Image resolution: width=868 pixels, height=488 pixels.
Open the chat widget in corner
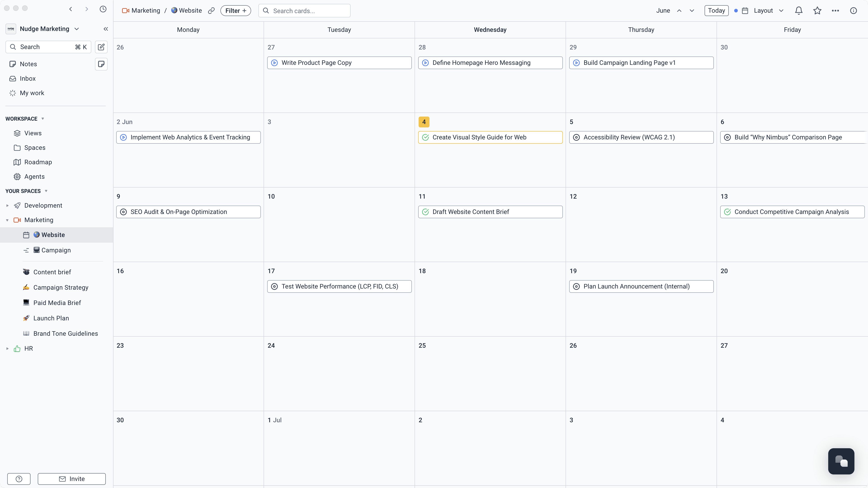click(x=841, y=461)
